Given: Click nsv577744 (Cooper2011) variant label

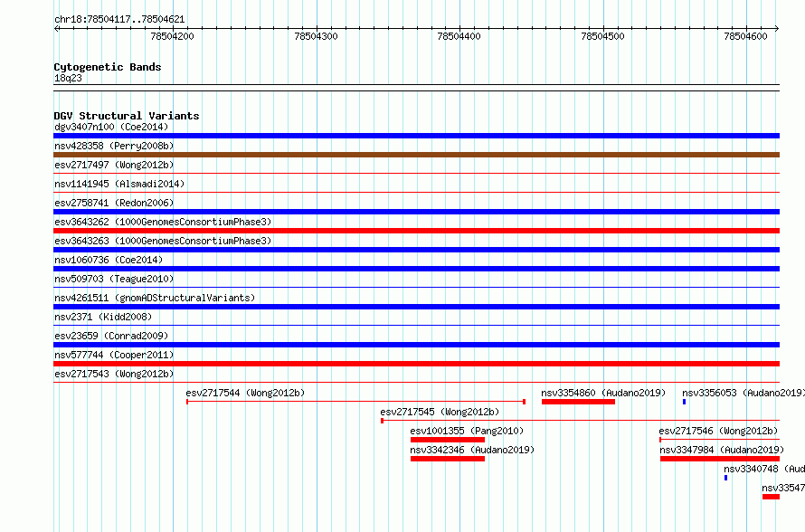Looking at the screenshot, I should [x=114, y=355].
